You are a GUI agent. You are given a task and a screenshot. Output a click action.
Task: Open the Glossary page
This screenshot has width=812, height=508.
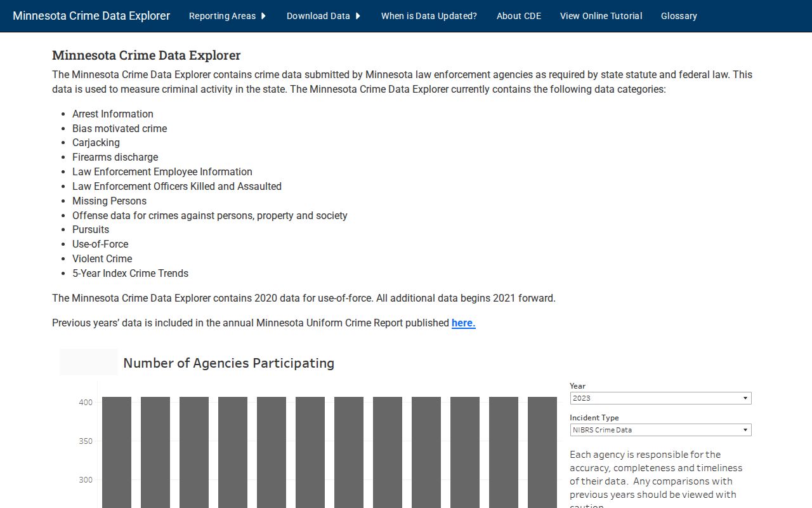tap(679, 16)
